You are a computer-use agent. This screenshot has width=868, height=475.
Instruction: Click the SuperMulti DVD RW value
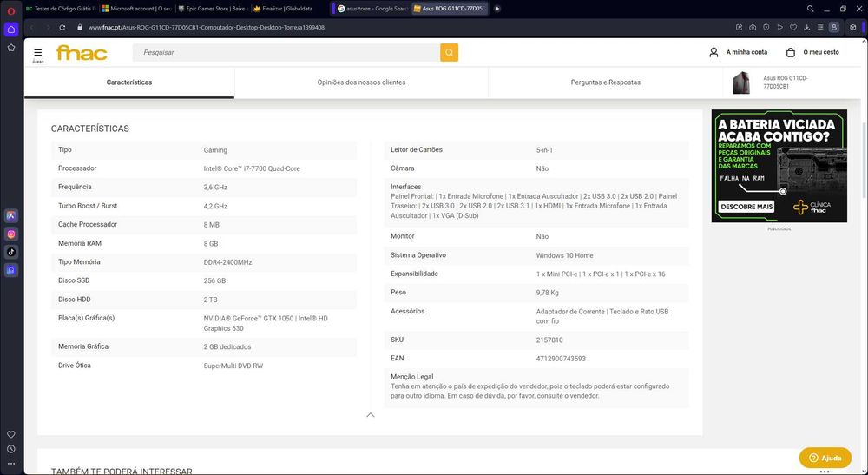click(233, 366)
